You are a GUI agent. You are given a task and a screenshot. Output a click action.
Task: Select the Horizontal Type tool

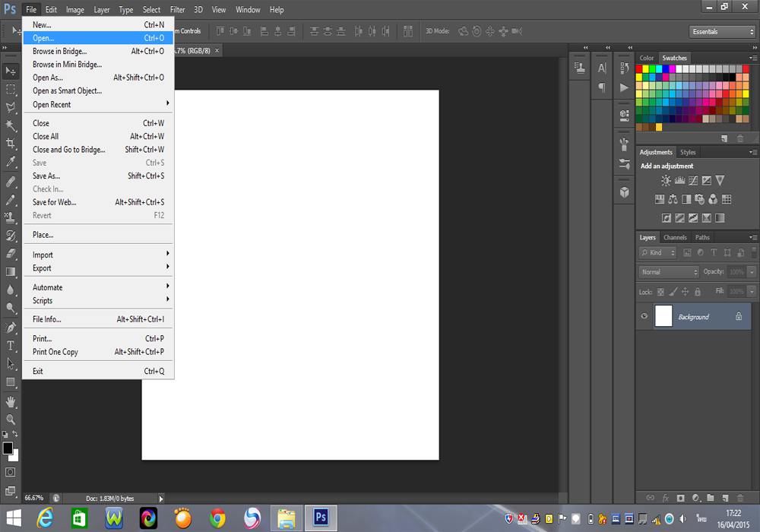tap(11, 346)
